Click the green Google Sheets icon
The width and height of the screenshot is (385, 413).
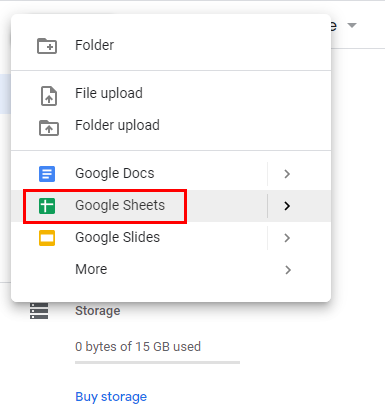pyautogui.click(x=47, y=206)
